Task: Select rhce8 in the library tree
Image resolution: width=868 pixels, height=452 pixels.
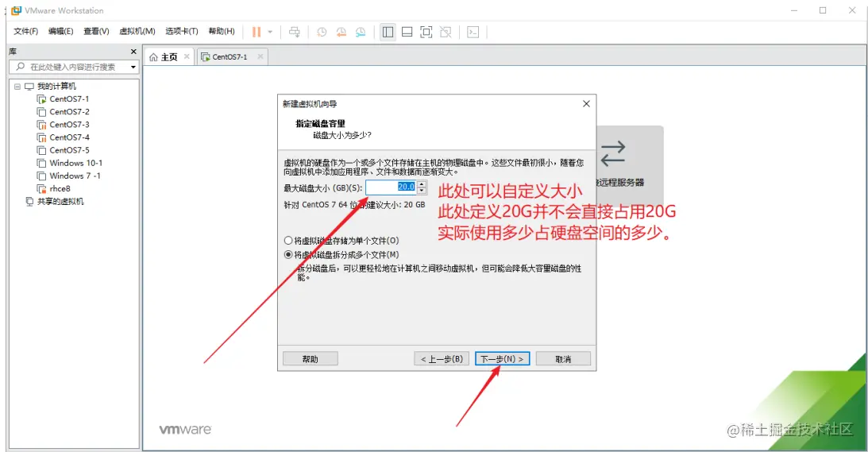Action: tap(60, 188)
